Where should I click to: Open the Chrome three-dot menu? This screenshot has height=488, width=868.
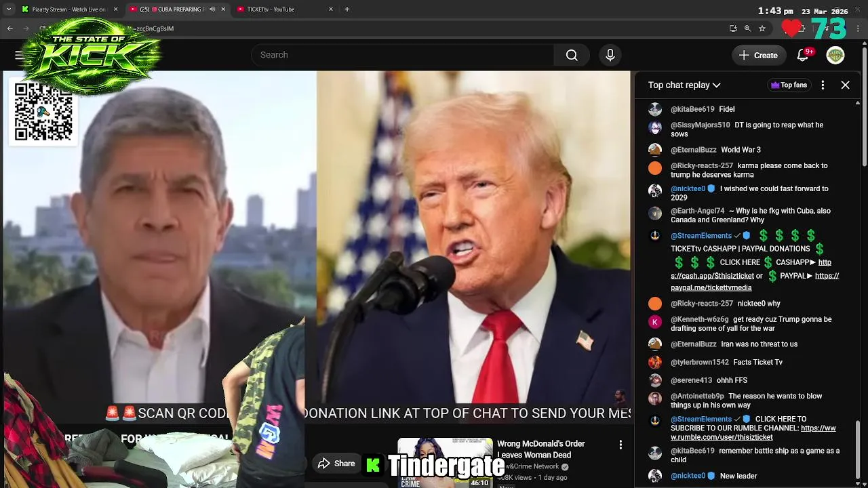tap(859, 28)
